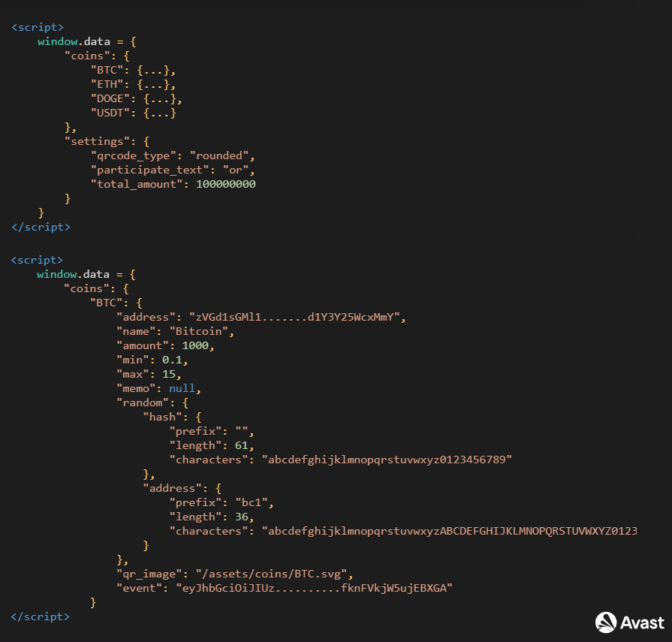672x642 pixels.
Task: Click the collapsed "ETH": {...} entry
Action: tap(133, 84)
